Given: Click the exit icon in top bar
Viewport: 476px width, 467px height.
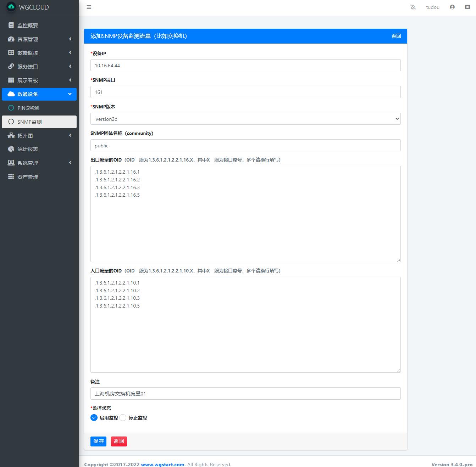Looking at the screenshot, I should 467,7.
